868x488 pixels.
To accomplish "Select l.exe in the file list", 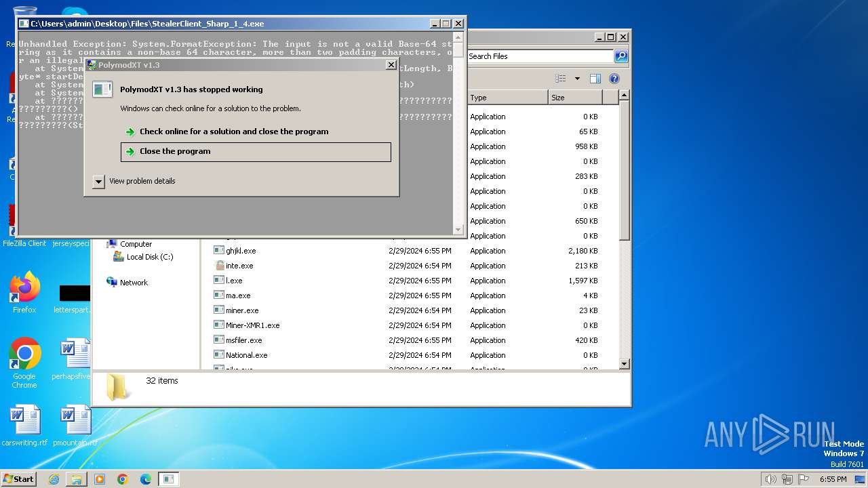I will (234, 281).
